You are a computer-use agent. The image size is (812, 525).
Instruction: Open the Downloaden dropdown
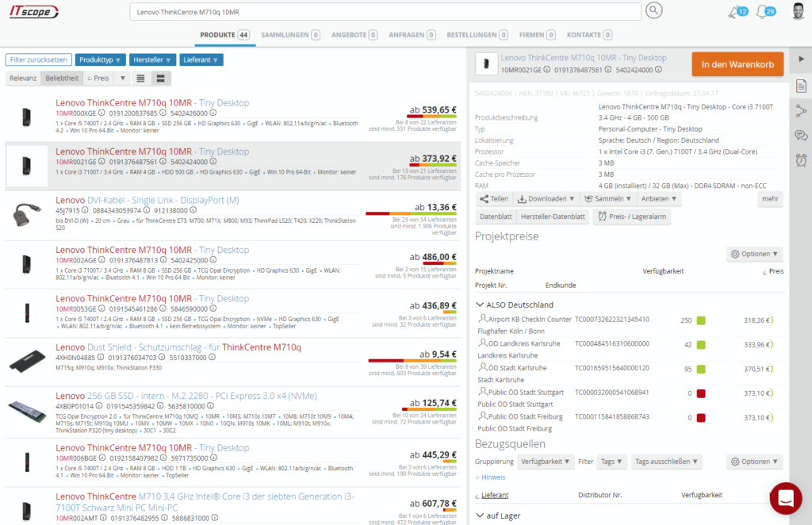546,199
